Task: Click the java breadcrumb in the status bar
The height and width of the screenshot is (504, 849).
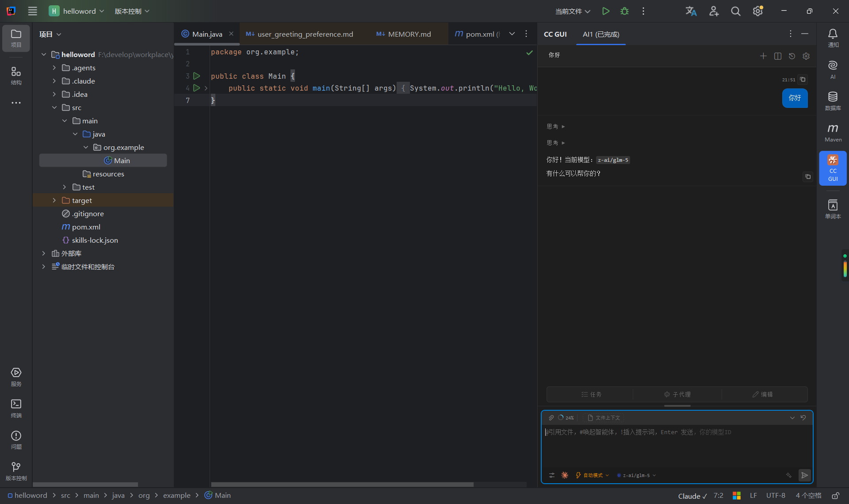Action: coord(118,495)
